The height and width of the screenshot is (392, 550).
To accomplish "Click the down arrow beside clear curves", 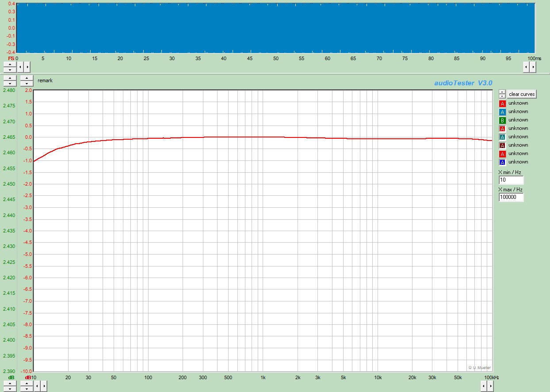I will click(502, 96).
